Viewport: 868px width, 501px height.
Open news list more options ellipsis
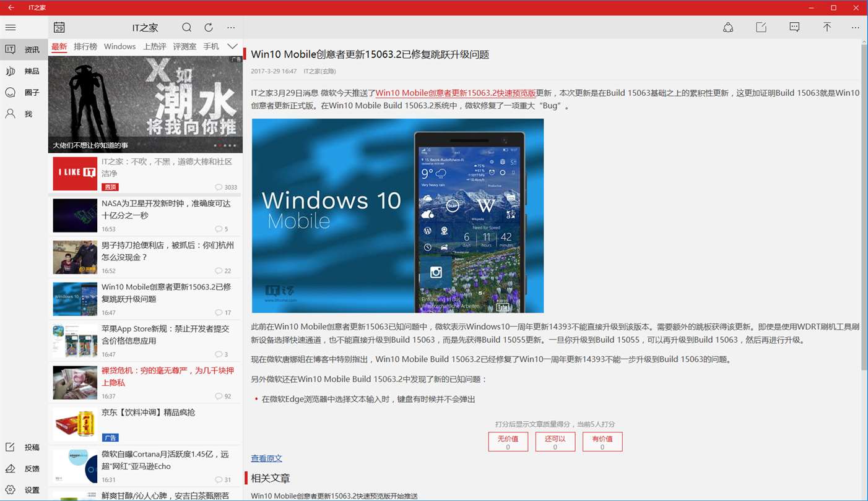231,28
